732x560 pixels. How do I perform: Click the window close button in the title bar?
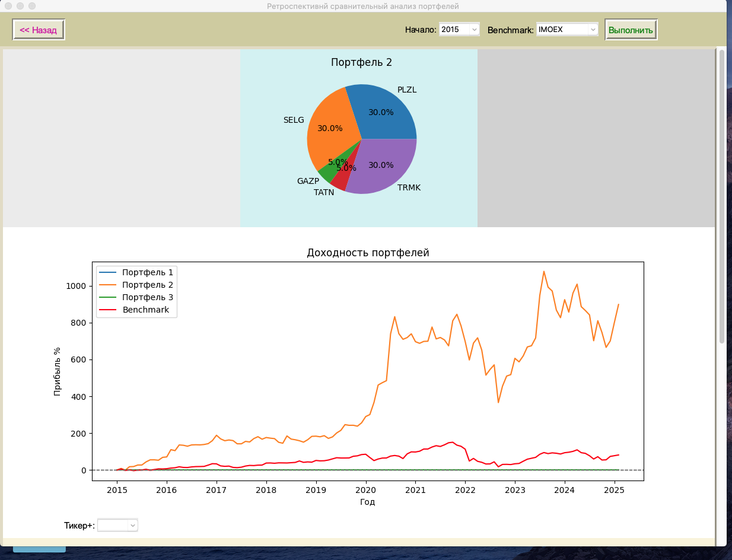(8, 6)
